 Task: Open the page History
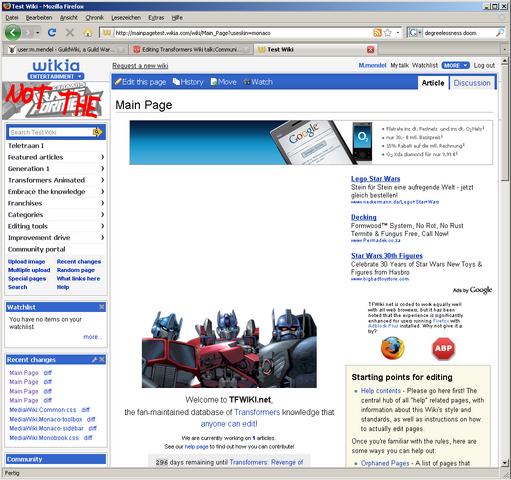(x=188, y=82)
